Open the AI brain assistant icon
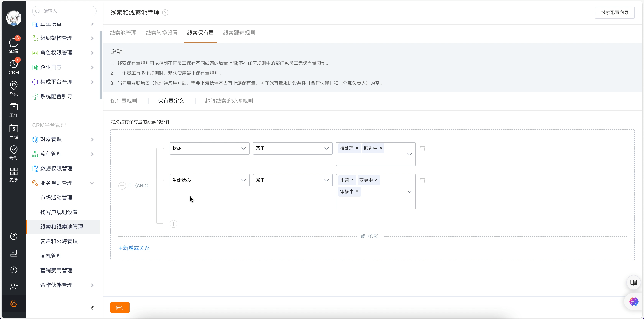The width and height of the screenshot is (644, 319). [634, 302]
